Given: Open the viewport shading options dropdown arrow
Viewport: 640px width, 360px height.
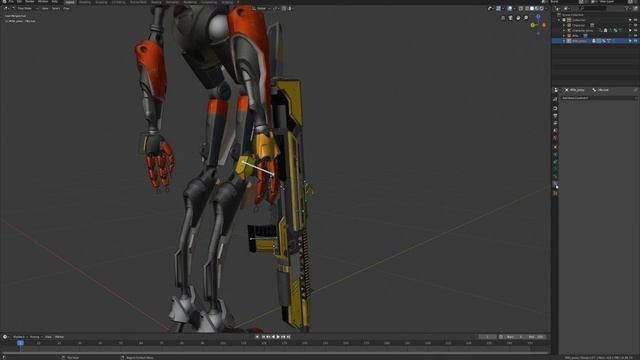Looking at the screenshot, I should coord(546,9).
